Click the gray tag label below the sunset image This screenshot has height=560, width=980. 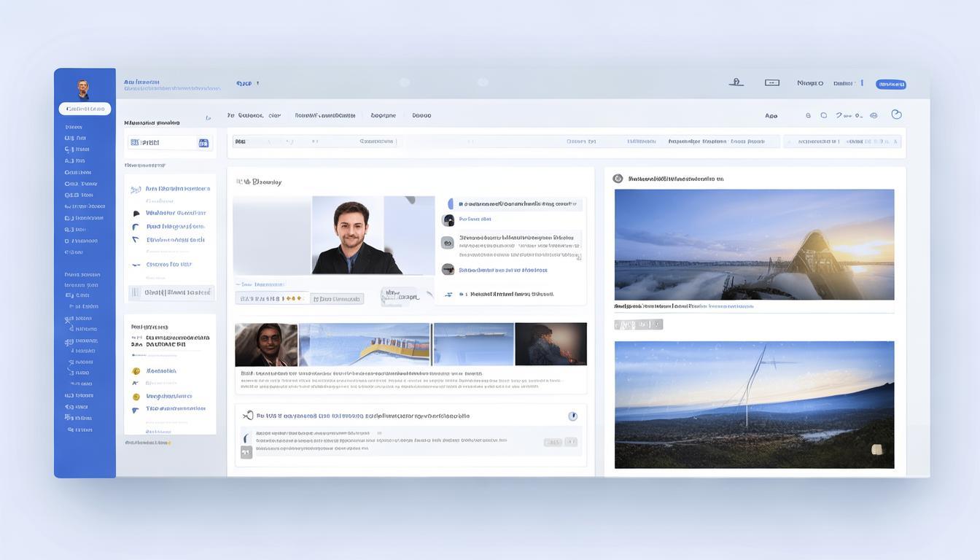coord(638,324)
